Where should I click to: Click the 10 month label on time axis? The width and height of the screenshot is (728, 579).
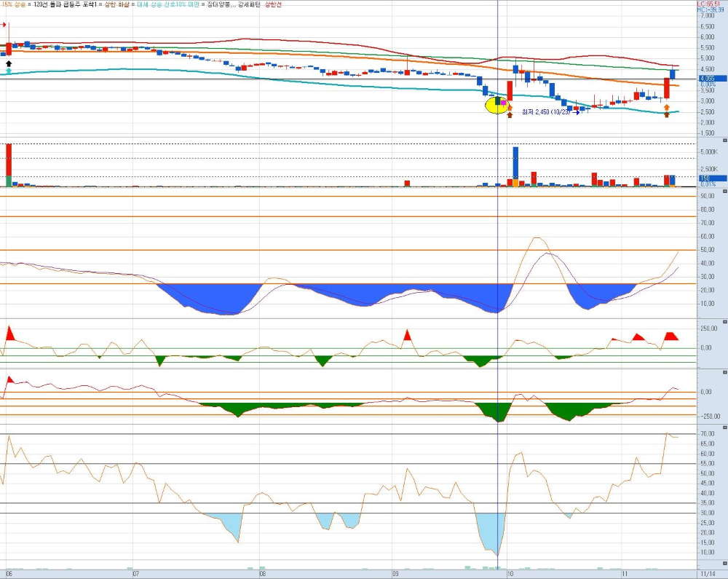tap(510, 574)
